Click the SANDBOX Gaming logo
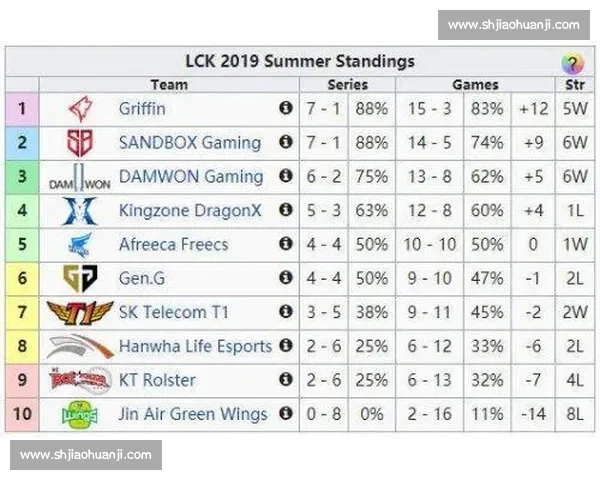 (79, 142)
